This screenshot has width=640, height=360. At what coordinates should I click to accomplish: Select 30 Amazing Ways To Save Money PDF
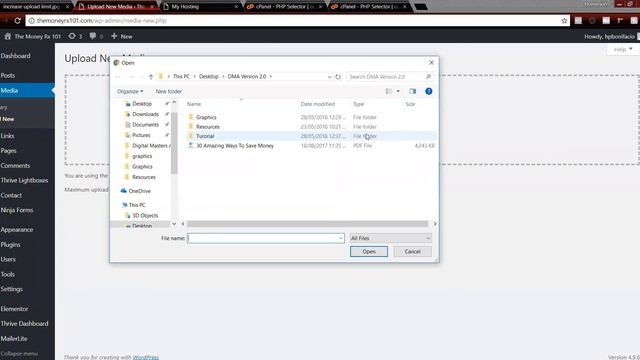235,146
